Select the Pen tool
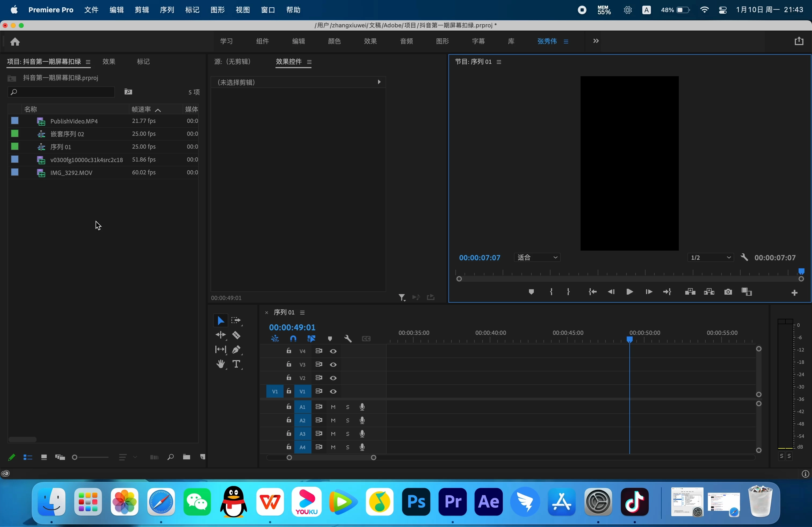The height and width of the screenshot is (527, 812). click(237, 350)
